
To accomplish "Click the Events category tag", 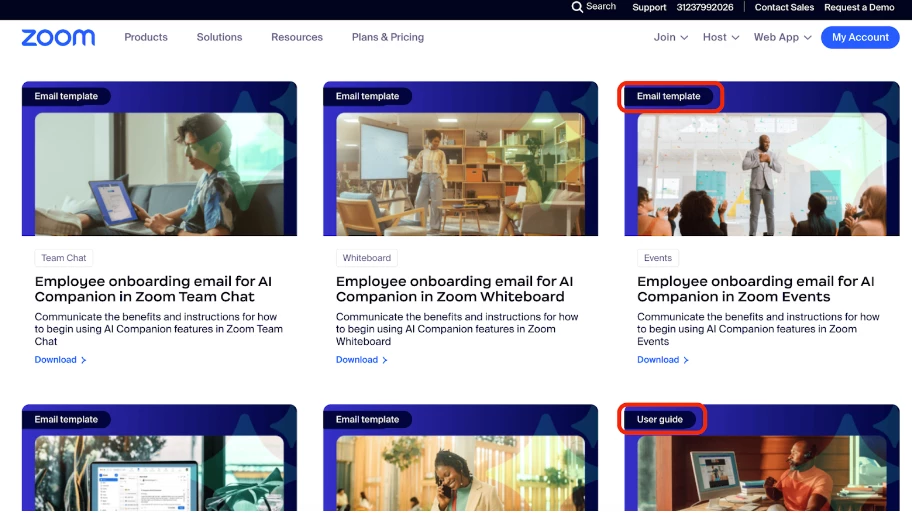I will (x=658, y=258).
